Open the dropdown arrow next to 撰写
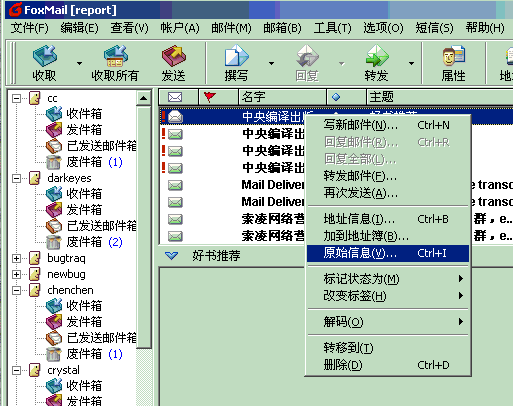The height and width of the screenshot is (406, 513). click(x=271, y=63)
